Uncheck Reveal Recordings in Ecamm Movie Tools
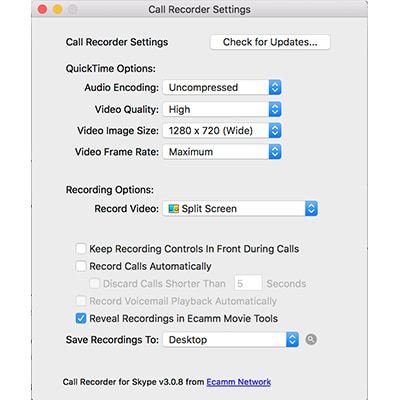The height and width of the screenshot is (400, 400). (x=81, y=318)
